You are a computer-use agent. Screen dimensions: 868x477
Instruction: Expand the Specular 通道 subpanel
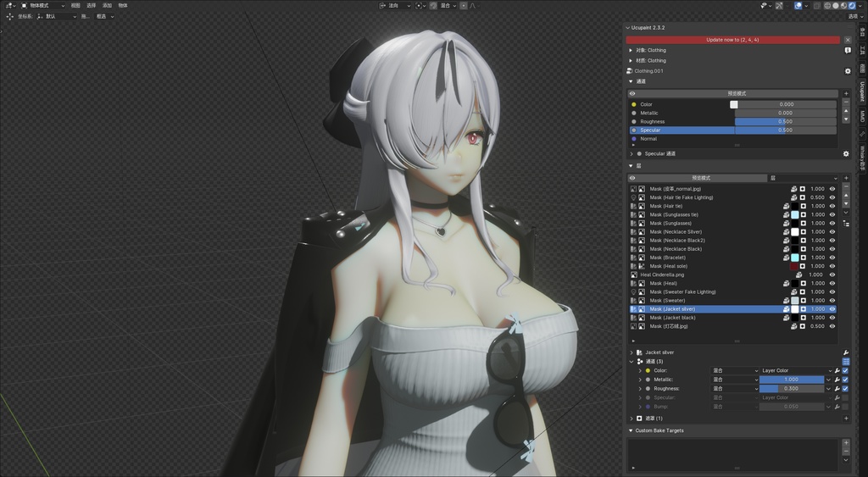pyautogui.click(x=632, y=154)
